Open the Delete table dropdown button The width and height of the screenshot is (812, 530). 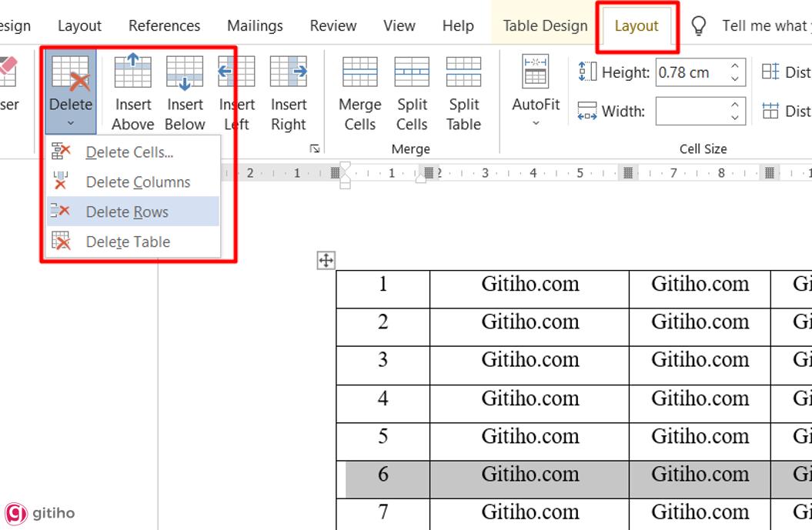click(x=71, y=92)
